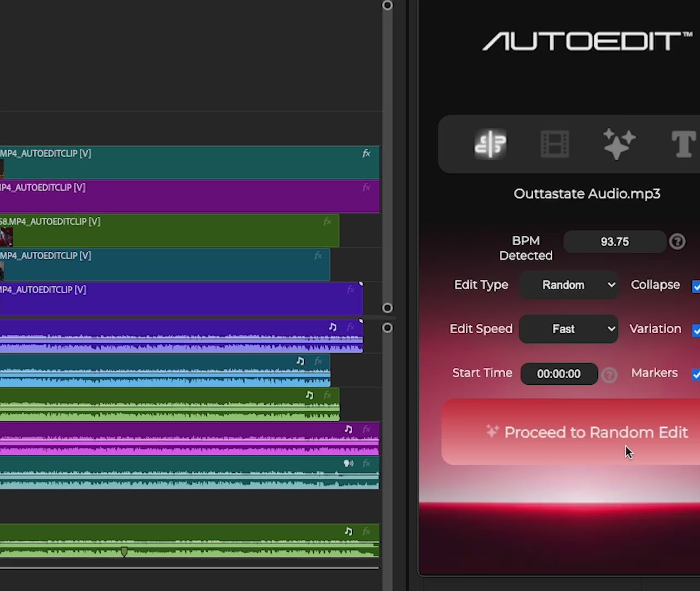Toggle the Collapse checkbox
The width and height of the screenshot is (700, 591).
[696, 286]
